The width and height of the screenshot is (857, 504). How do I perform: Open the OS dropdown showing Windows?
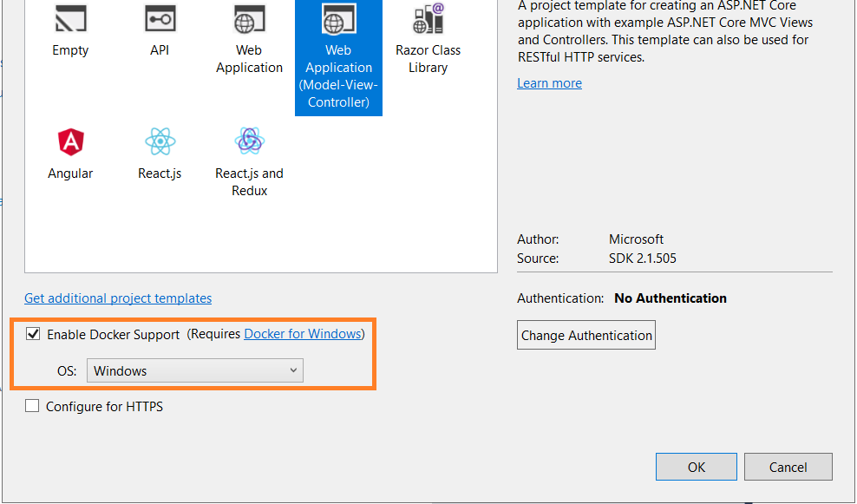195,370
